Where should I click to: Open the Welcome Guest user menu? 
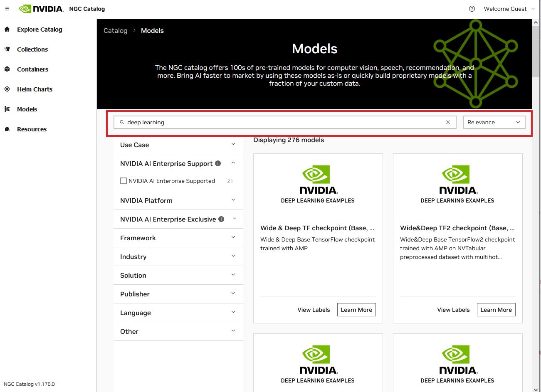coord(509,9)
